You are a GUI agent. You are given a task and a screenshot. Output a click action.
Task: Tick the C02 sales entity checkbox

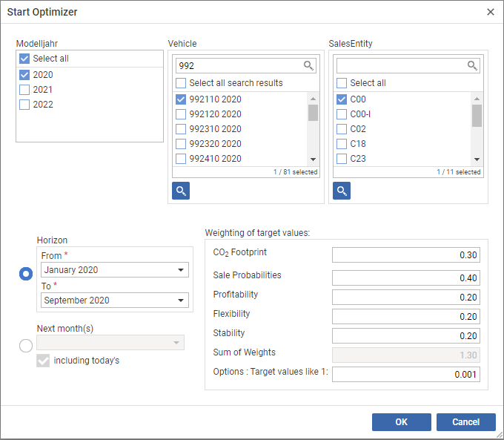[342, 129]
